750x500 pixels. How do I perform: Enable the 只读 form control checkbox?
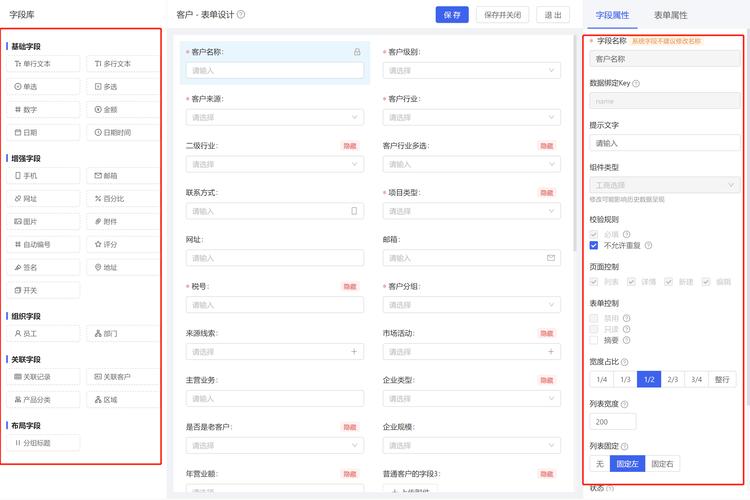click(594, 329)
